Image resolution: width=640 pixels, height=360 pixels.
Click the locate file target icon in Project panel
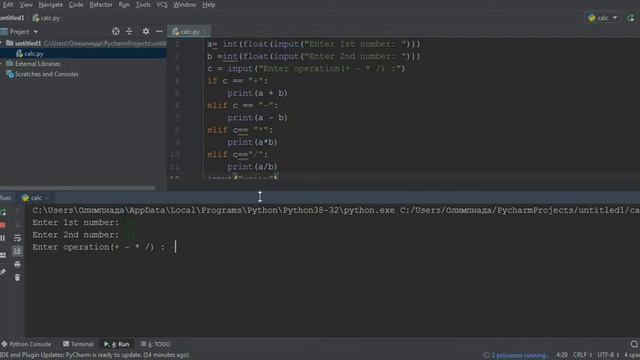coord(116,31)
